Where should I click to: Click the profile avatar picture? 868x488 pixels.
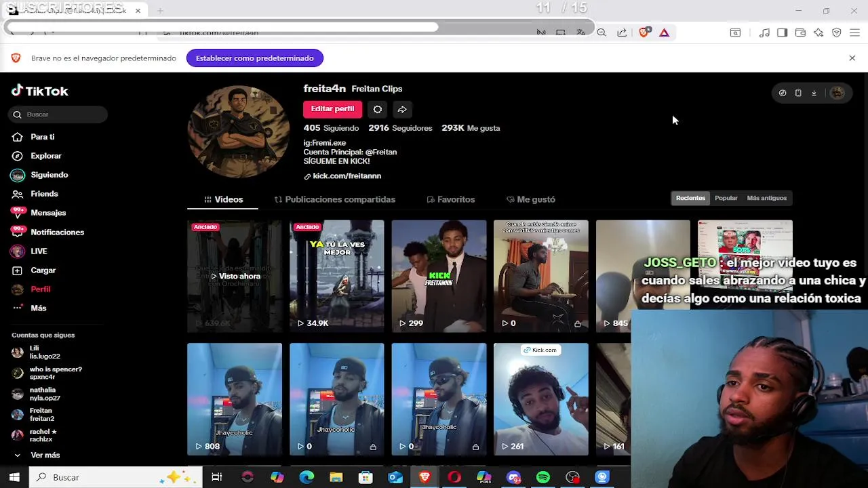(238, 131)
